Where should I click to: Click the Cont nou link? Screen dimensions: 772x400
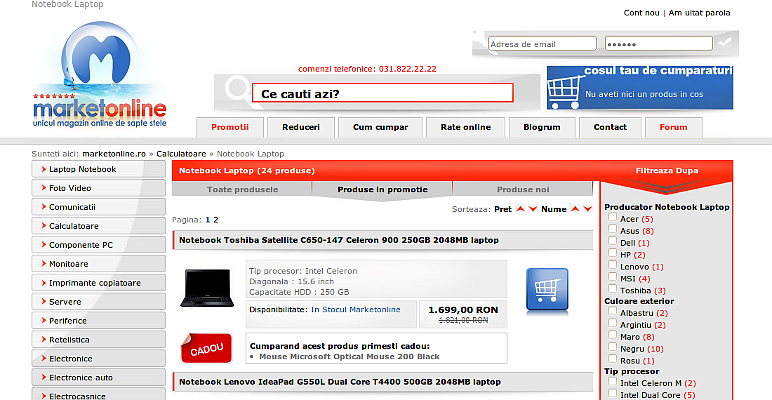pos(641,13)
